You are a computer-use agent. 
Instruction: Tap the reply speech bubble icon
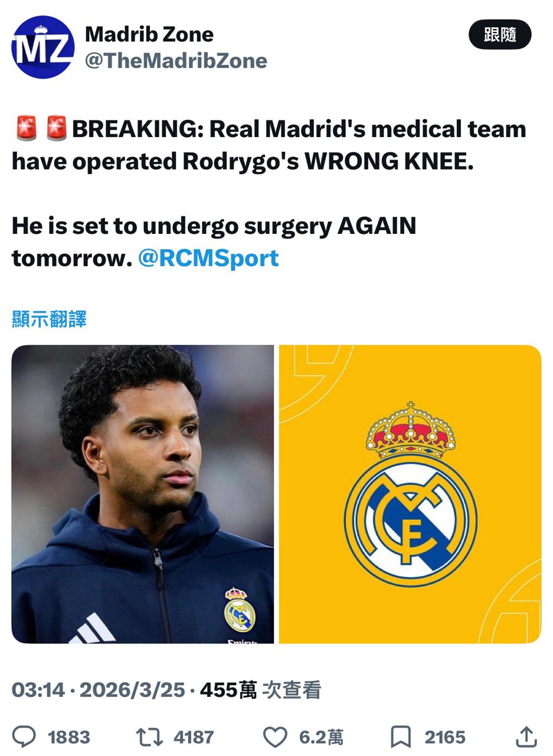(x=25, y=737)
